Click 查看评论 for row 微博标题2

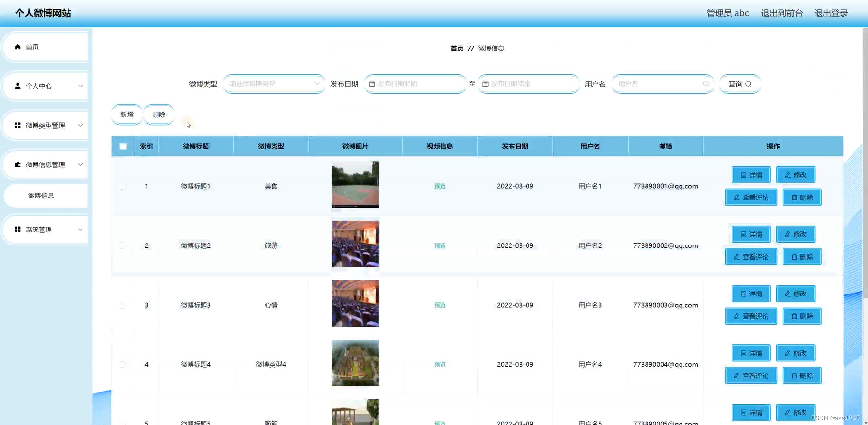tap(751, 257)
